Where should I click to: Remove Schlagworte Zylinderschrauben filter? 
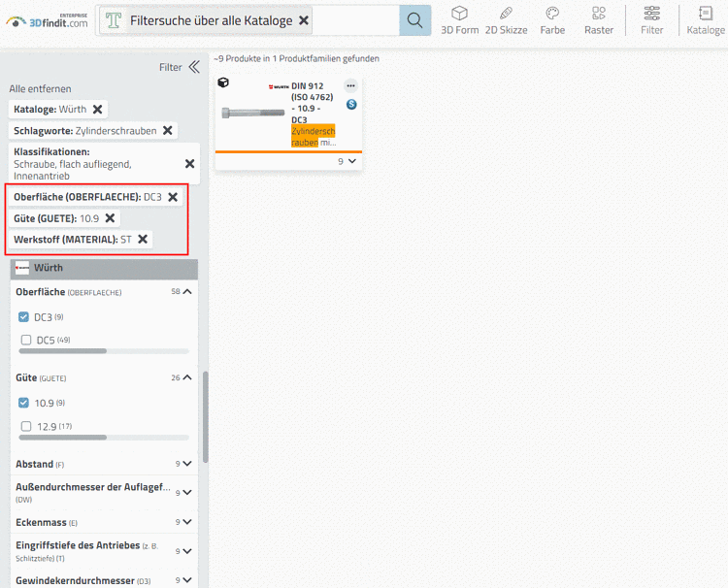tap(168, 130)
